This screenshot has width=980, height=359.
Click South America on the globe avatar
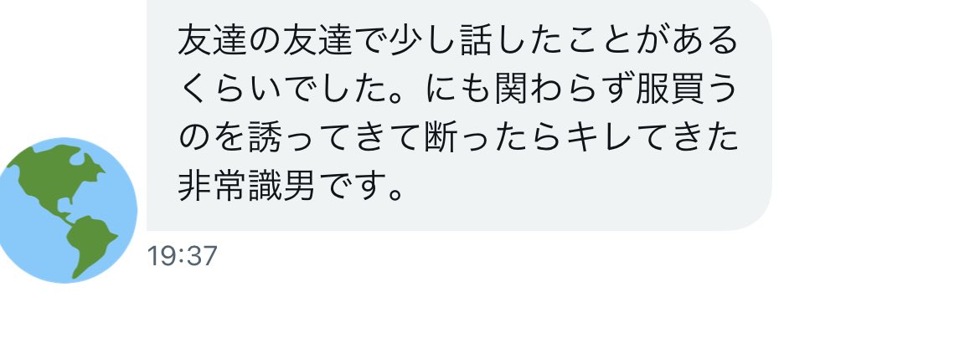tap(92, 244)
